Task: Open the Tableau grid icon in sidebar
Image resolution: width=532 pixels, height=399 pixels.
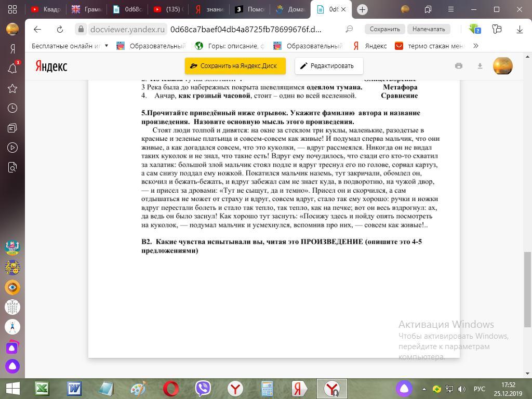Action: (12, 9)
